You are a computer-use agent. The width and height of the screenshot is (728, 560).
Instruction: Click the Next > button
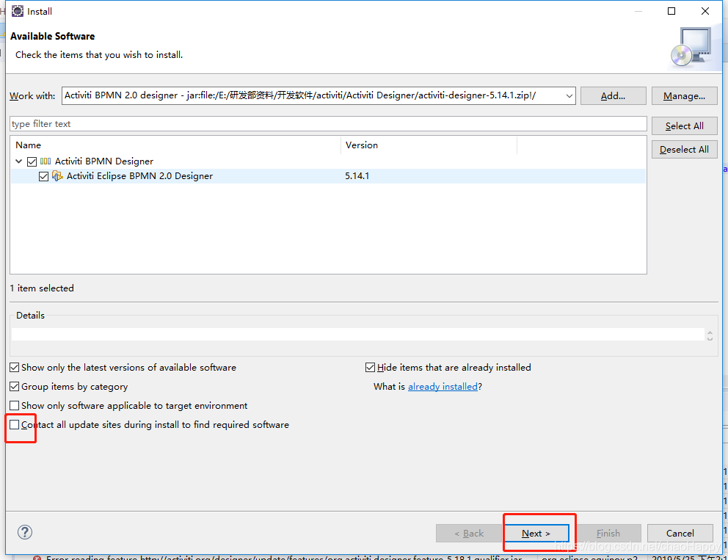tap(536, 533)
